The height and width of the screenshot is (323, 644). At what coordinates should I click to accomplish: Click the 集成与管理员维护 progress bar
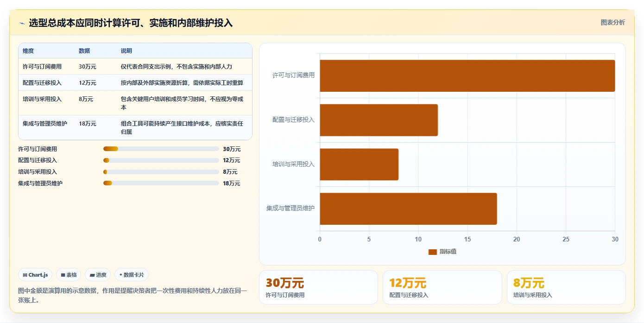[x=161, y=183]
